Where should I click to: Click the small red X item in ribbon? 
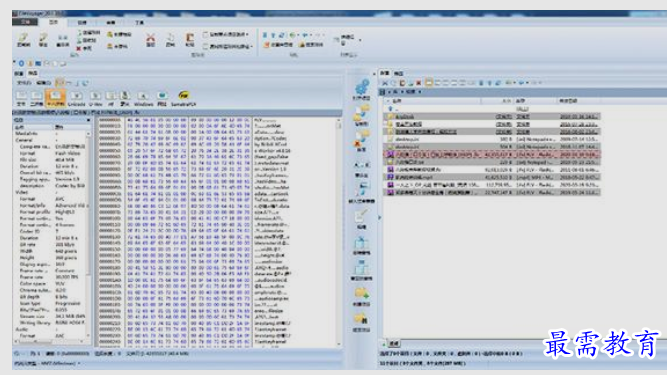84,48
